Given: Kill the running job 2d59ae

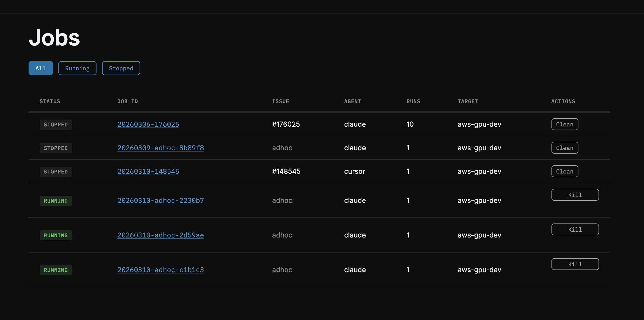Looking at the screenshot, I should pyautogui.click(x=575, y=230).
